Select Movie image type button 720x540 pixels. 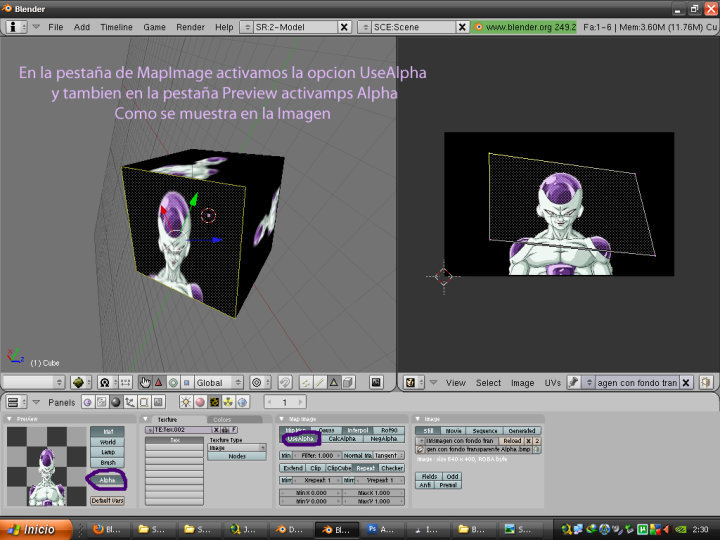point(453,431)
